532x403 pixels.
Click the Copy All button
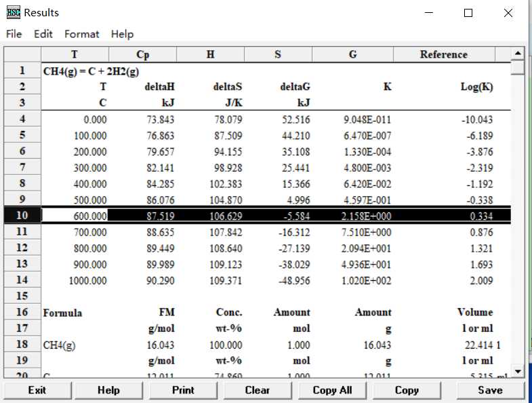pos(332,390)
